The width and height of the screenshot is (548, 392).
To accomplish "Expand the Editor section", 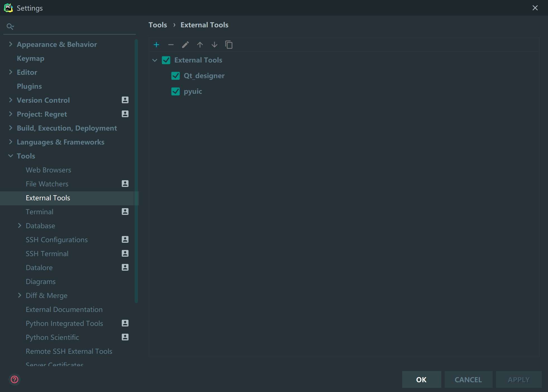I will coord(11,72).
